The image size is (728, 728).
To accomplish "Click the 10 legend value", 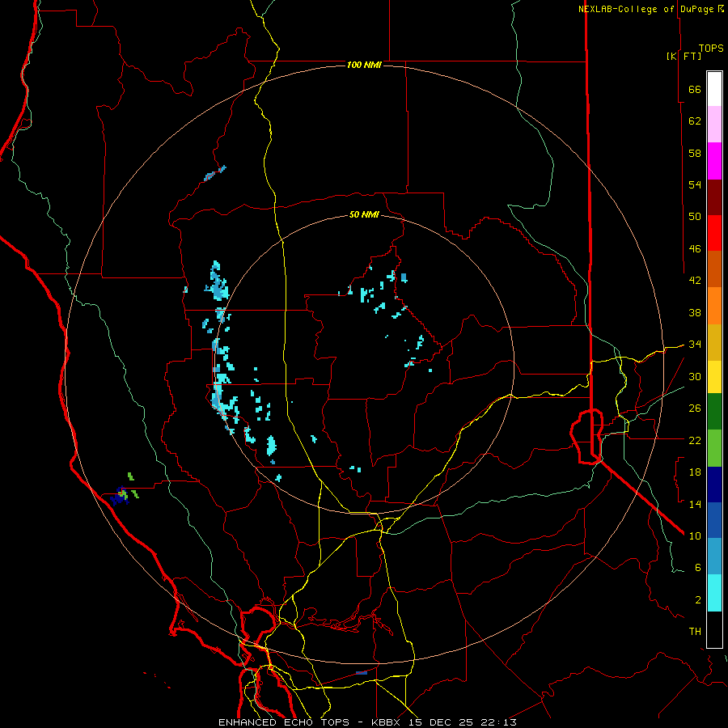I will 695,535.
